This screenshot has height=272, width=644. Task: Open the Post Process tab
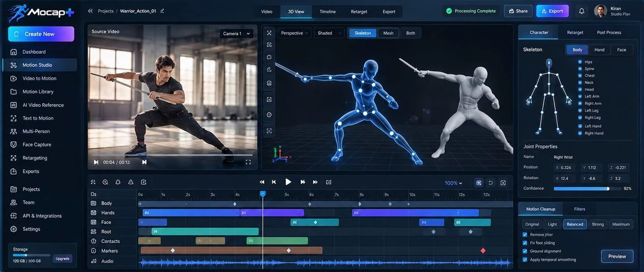tap(609, 33)
